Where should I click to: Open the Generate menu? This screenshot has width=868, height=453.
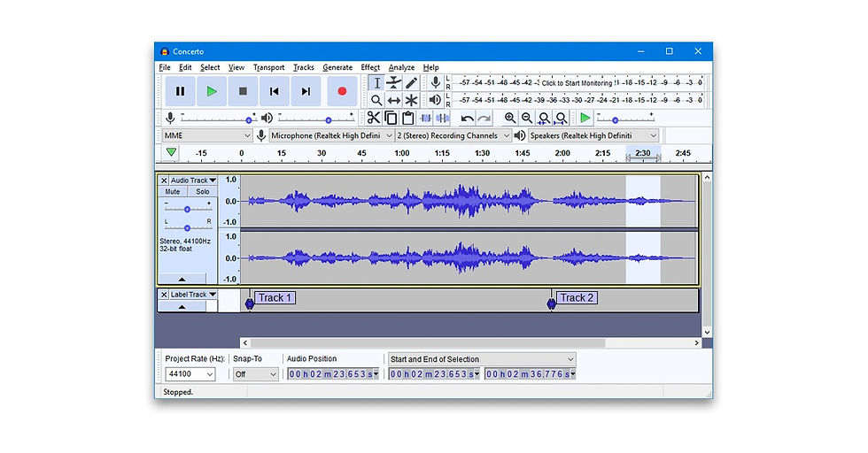[x=337, y=67]
